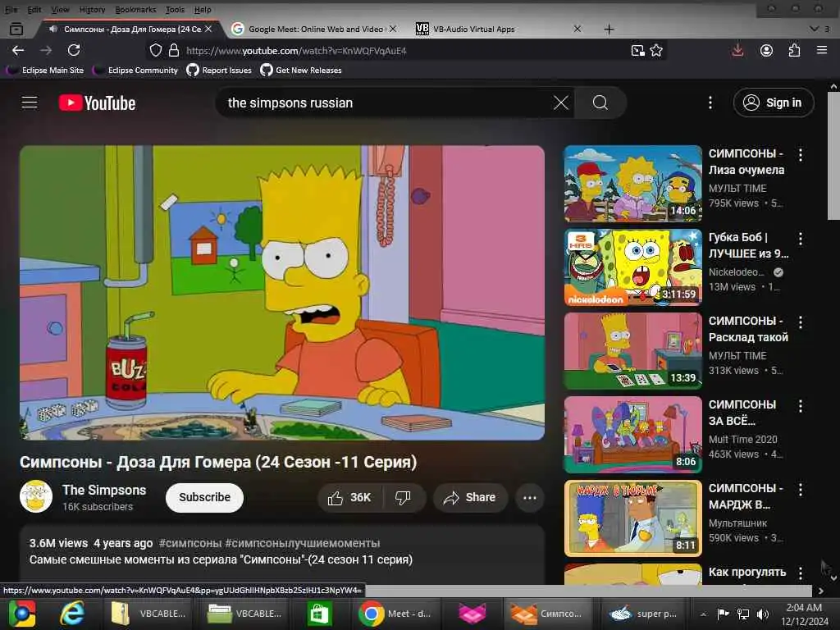Open the volume speaker tray icon
The height and width of the screenshot is (630, 840).
[762, 614]
